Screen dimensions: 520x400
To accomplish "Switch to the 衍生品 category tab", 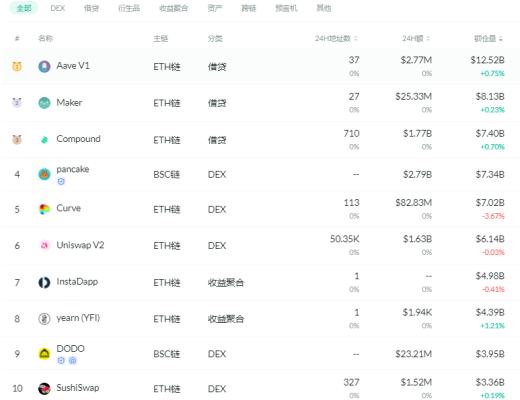I will click(129, 8).
